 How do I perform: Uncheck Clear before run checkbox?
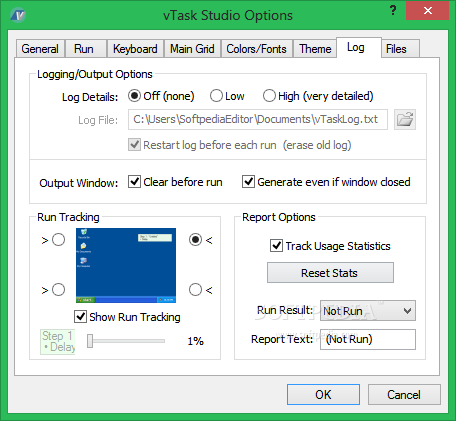tap(175, 182)
